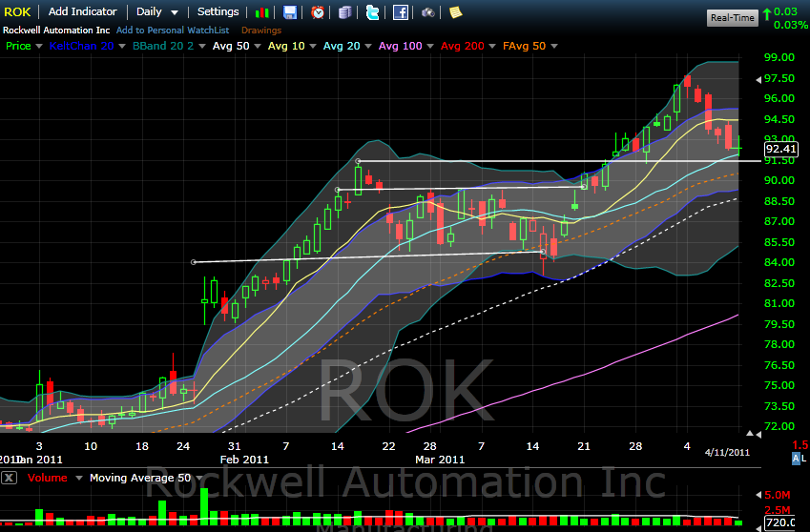Image resolution: width=810 pixels, height=532 pixels.
Task: Open the yellow sticky note icon
Action: coord(455,12)
